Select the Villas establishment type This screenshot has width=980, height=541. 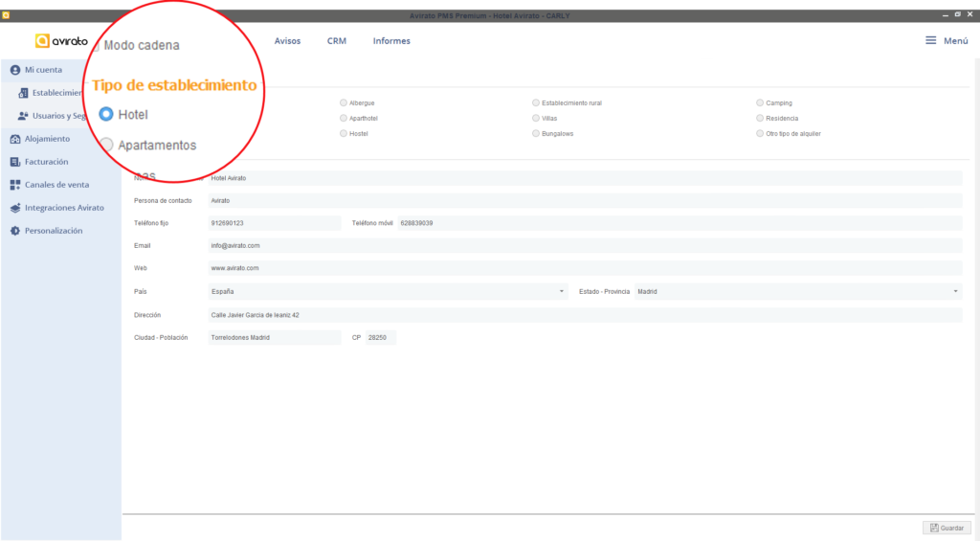(x=536, y=118)
